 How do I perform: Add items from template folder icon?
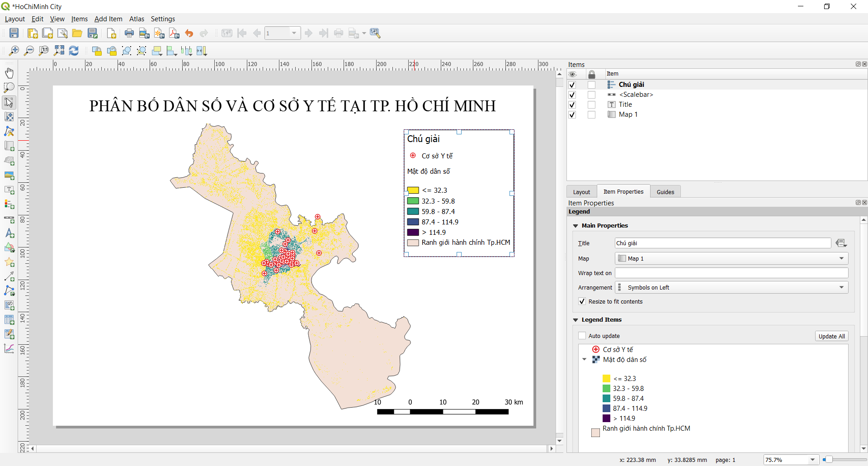pyautogui.click(x=77, y=33)
